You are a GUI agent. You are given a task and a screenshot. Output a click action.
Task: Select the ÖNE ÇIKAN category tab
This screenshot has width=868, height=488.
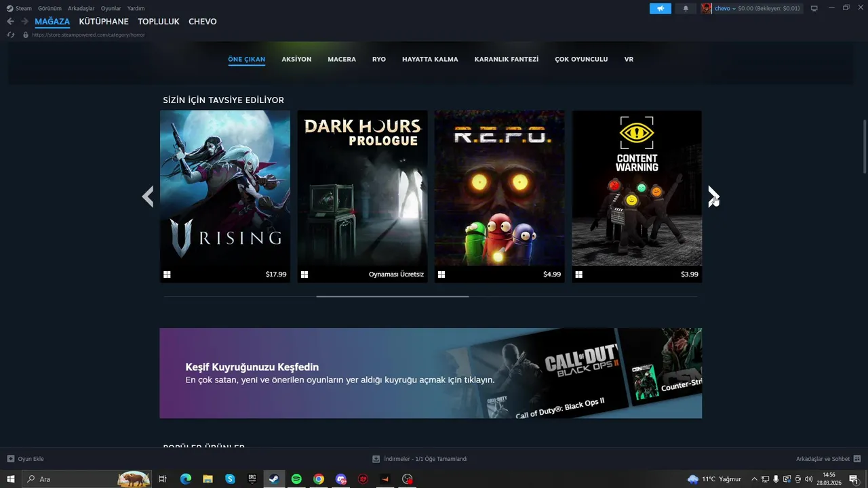click(x=247, y=59)
